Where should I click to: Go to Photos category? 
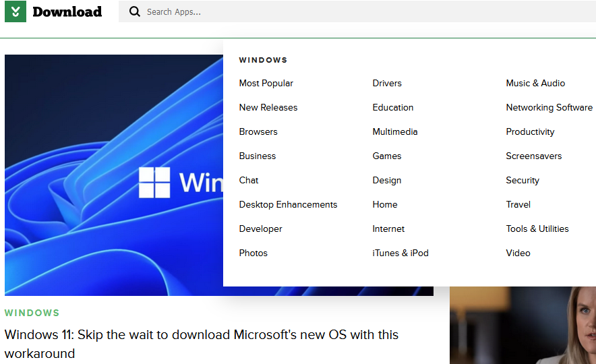(x=253, y=253)
